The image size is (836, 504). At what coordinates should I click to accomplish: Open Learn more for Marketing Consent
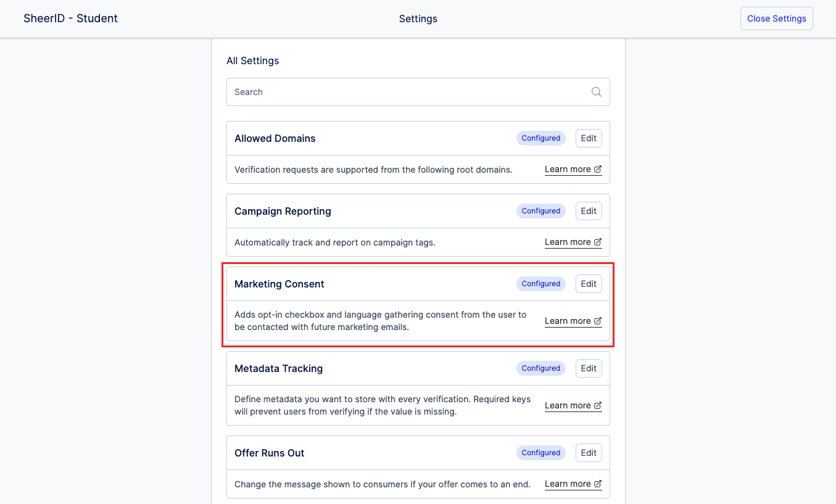coord(568,321)
